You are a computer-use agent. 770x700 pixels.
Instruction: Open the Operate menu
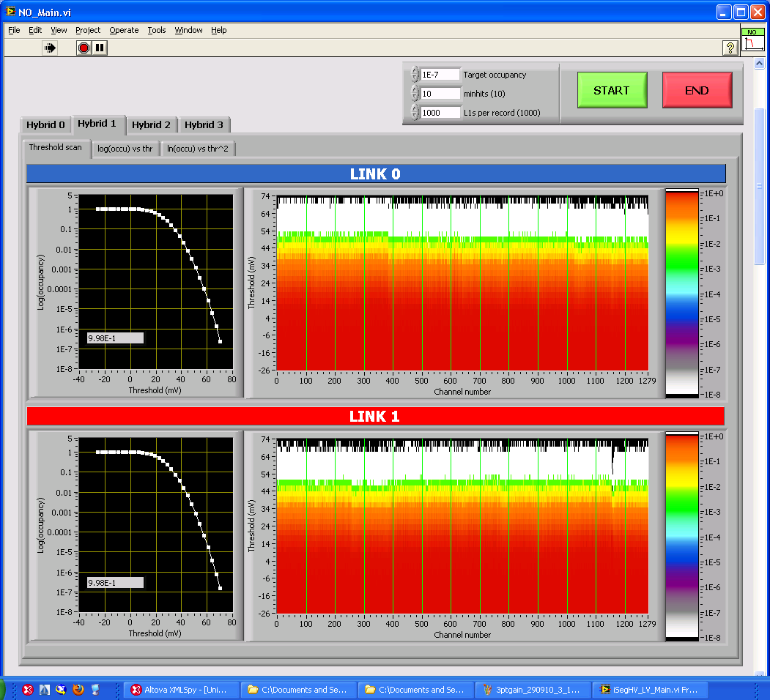pyautogui.click(x=124, y=30)
